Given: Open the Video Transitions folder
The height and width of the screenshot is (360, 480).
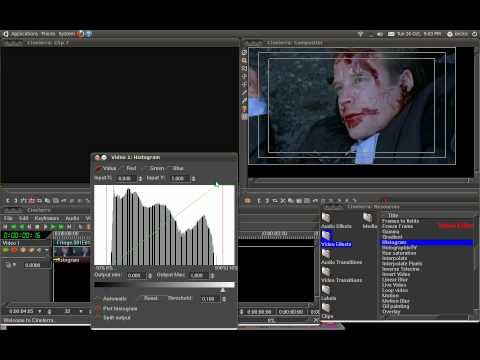Looking at the screenshot, I should [x=341, y=275].
